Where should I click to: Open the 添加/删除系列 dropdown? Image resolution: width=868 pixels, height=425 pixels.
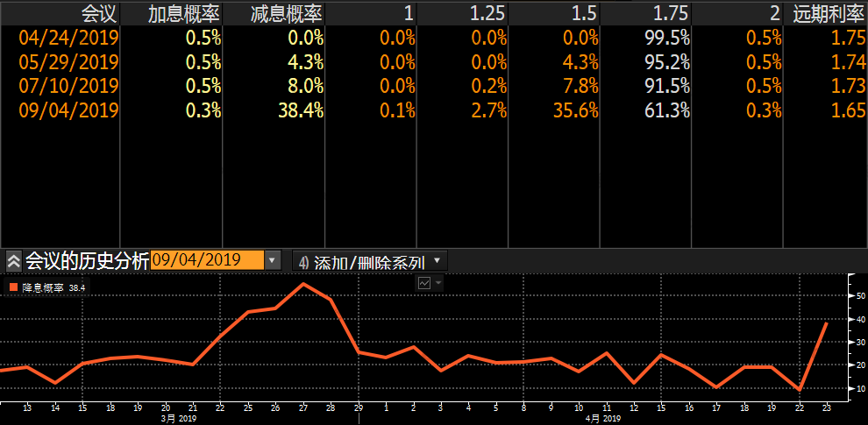tap(369, 261)
